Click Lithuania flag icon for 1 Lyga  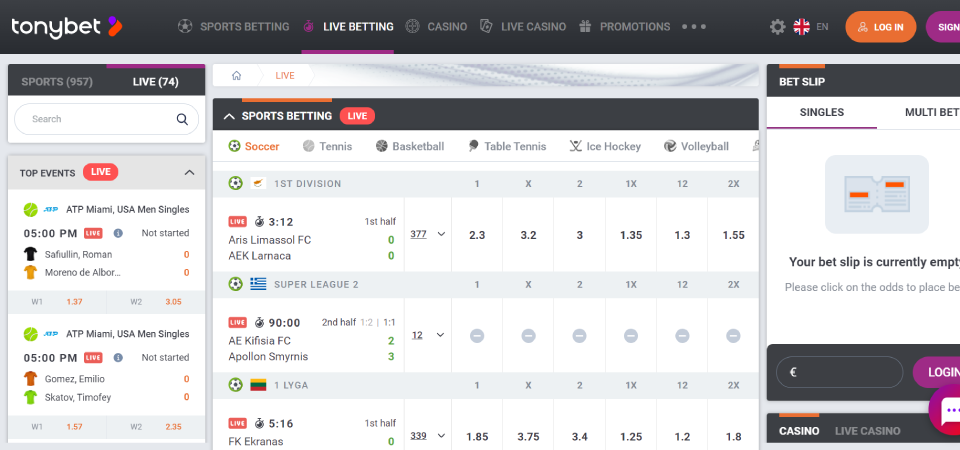pos(258,385)
